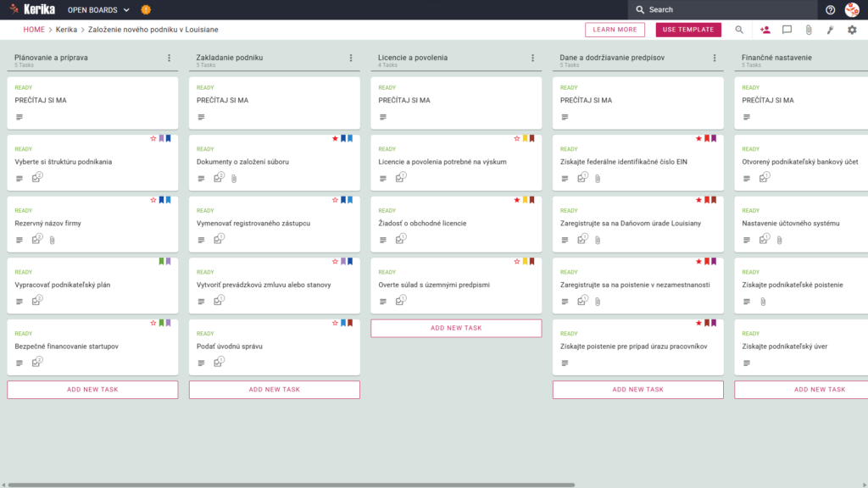
Task: Open Plánovanie a príprava column options menu
Action: 170,58
